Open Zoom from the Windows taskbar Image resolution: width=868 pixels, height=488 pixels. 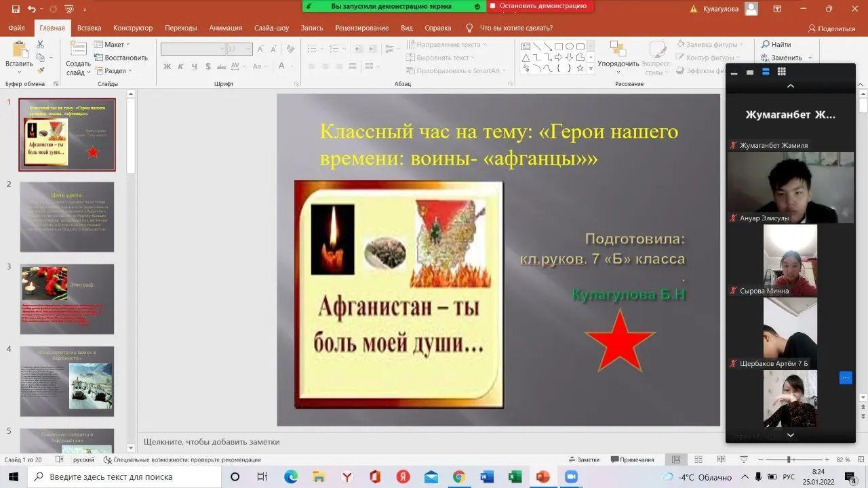click(570, 476)
